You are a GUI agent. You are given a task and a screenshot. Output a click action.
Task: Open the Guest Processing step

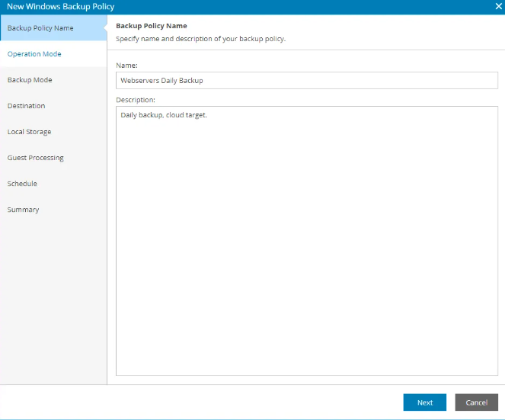point(36,158)
